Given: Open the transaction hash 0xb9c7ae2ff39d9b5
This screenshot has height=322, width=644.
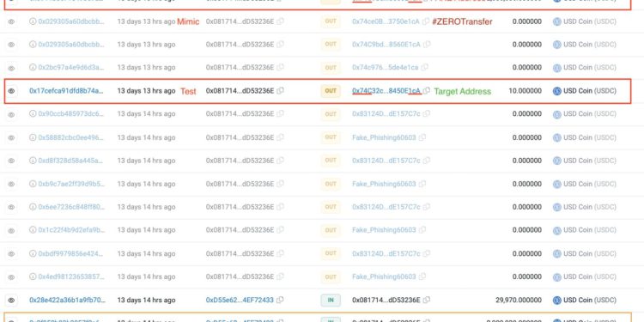Looking at the screenshot, I should pos(71,184).
